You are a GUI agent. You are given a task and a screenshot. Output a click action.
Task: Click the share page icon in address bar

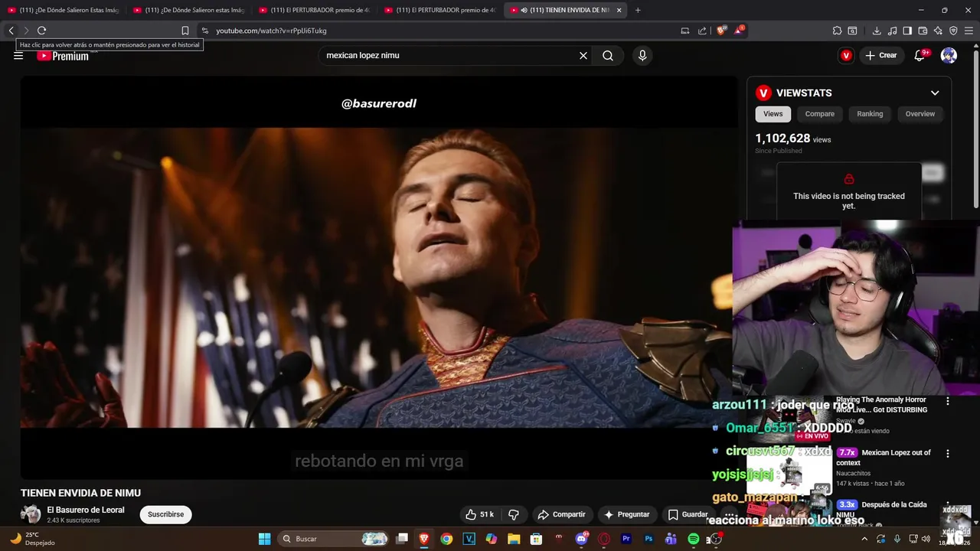click(702, 31)
